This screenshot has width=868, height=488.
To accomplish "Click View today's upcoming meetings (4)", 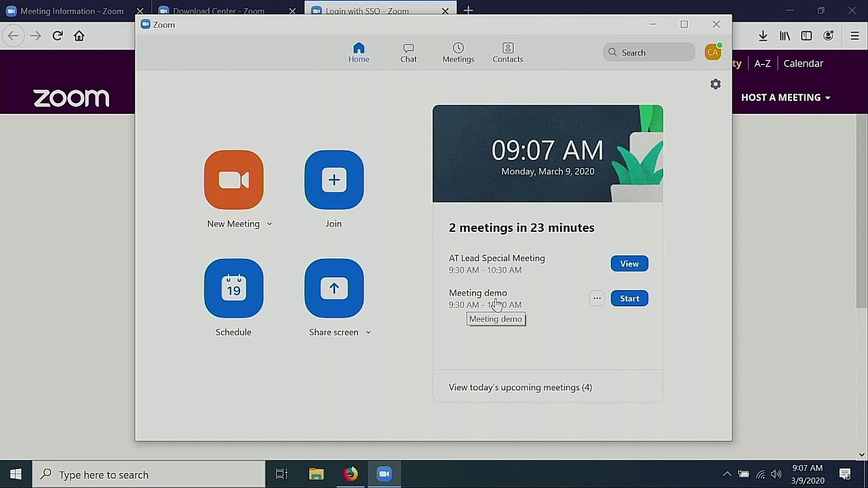I will coord(520,388).
